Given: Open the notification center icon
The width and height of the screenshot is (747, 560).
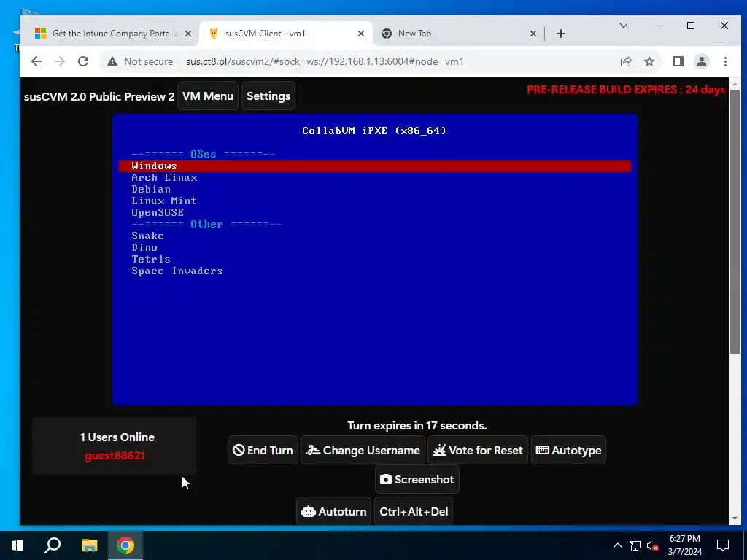Looking at the screenshot, I should coord(723,545).
